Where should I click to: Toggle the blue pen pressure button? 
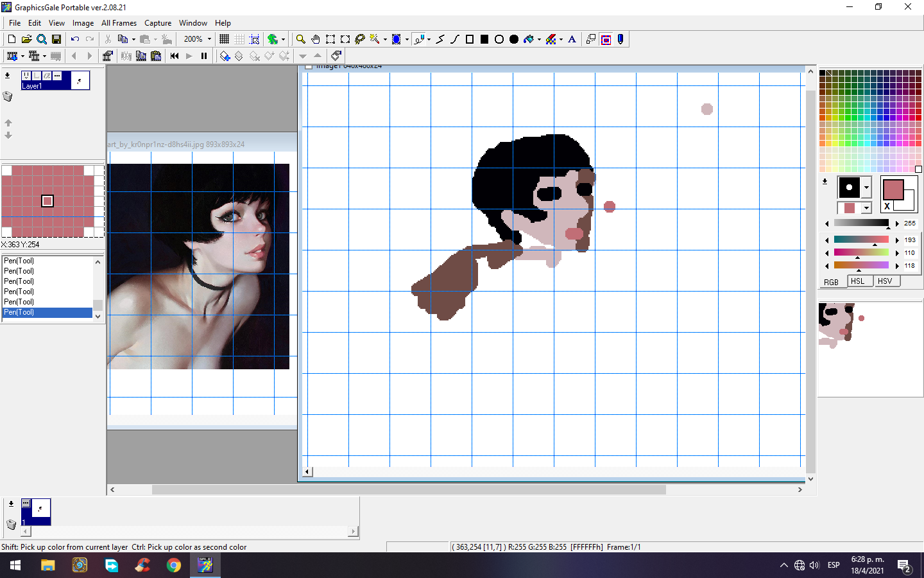(620, 39)
